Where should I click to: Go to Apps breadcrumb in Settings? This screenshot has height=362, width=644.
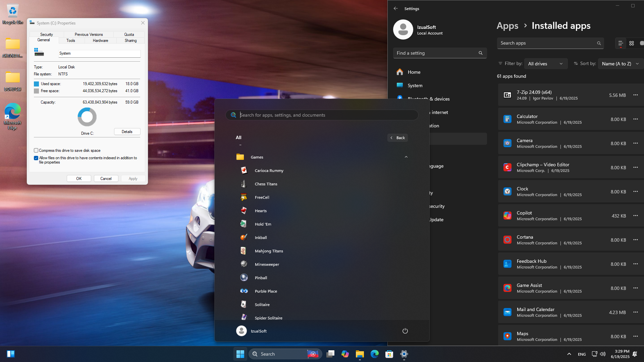coord(507,26)
